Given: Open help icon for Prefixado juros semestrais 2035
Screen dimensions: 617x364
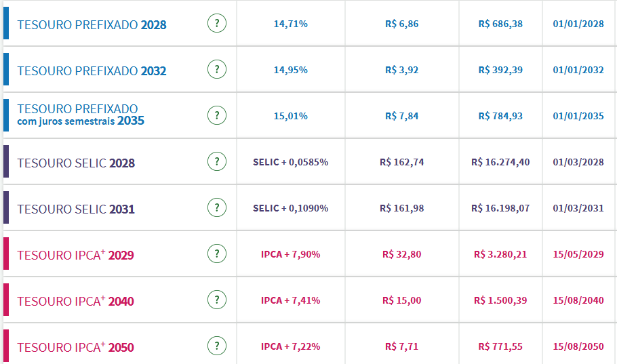Looking at the screenshot, I should click(x=217, y=115).
